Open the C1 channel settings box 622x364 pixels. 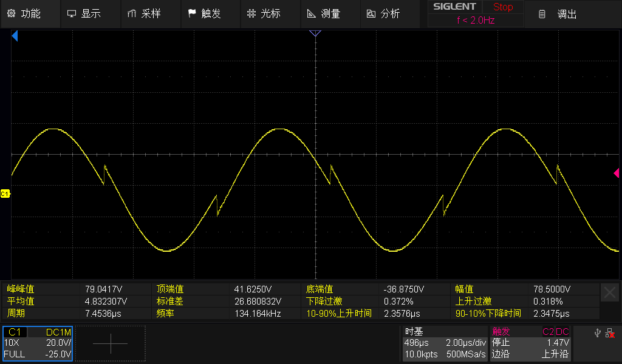[x=38, y=343]
